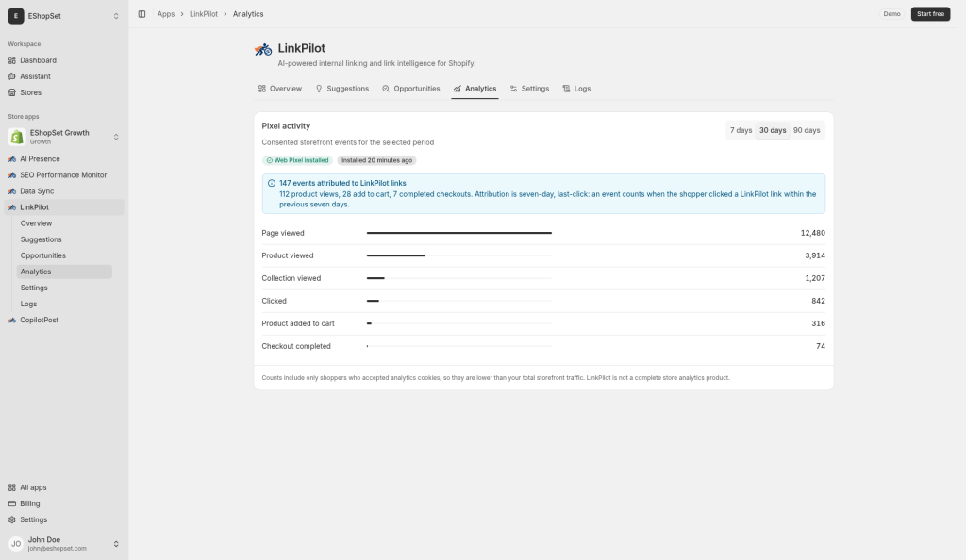
Task: Switch to the Suggestions tab
Action: tap(341, 89)
